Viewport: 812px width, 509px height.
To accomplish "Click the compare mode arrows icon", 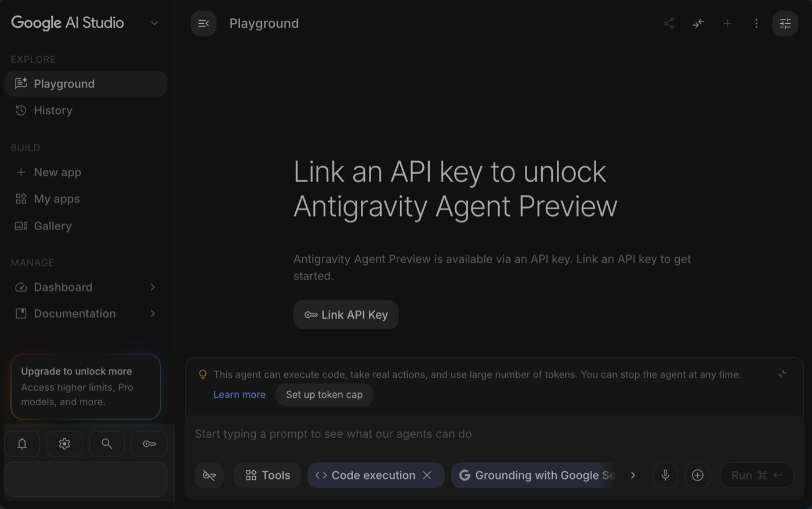I will (x=698, y=23).
